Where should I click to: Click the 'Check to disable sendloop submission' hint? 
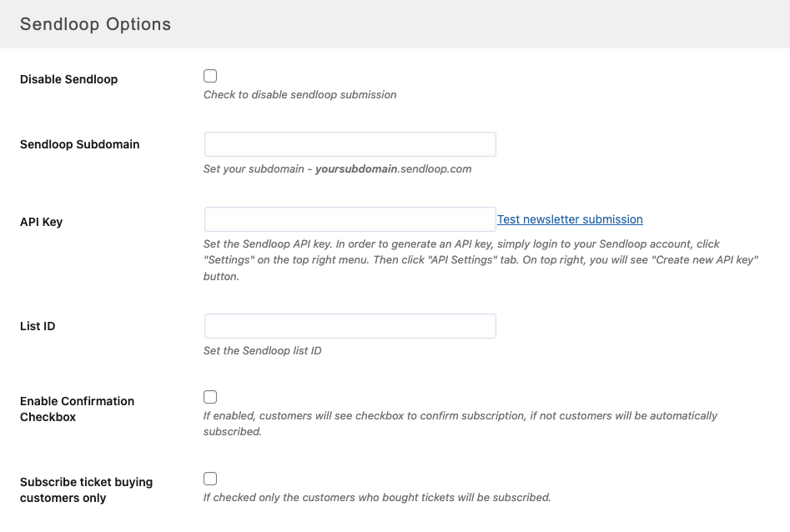299,94
